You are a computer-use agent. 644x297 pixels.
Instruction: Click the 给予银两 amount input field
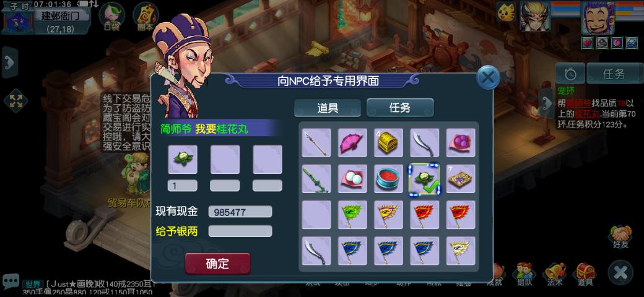coord(240,231)
